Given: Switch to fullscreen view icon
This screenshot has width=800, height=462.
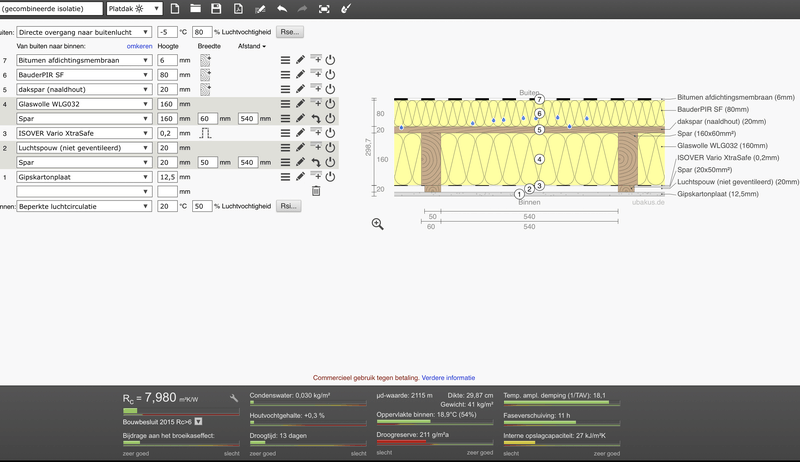Looking at the screenshot, I should (x=324, y=9).
